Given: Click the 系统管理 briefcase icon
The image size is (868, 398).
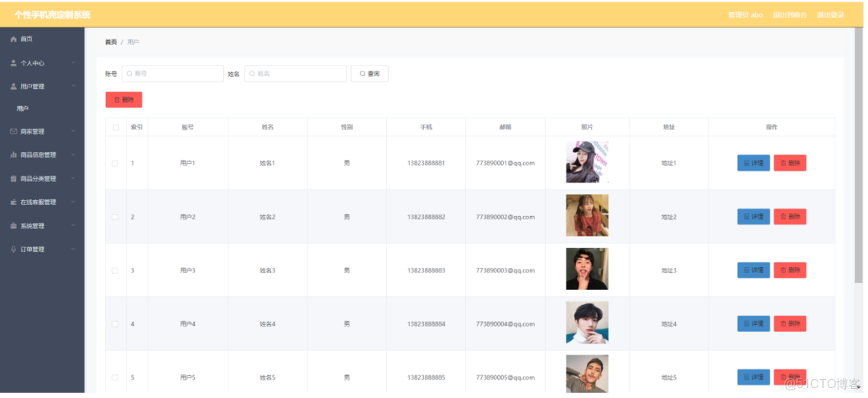Looking at the screenshot, I should [x=13, y=226].
